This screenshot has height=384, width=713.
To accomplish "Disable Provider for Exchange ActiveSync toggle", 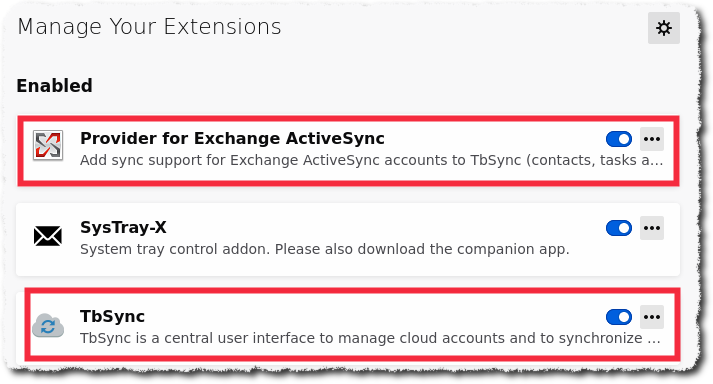I will pyautogui.click(x=618, y=139).
